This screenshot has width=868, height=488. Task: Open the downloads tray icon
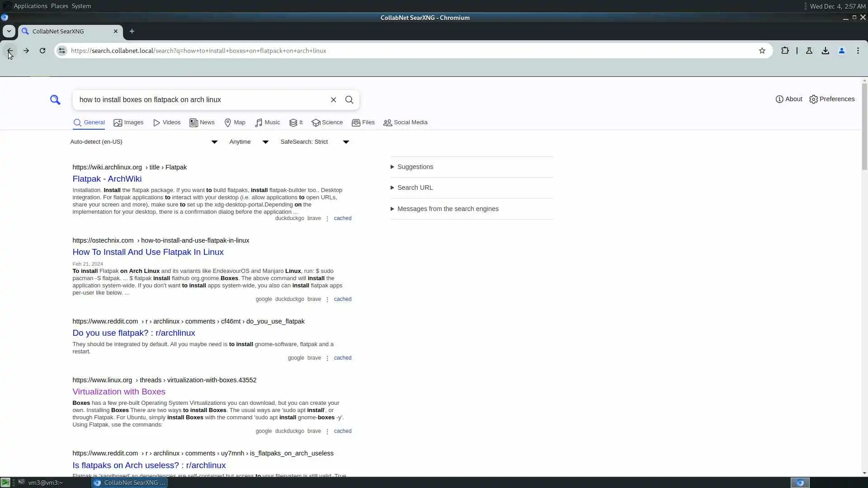click(826, 51)
